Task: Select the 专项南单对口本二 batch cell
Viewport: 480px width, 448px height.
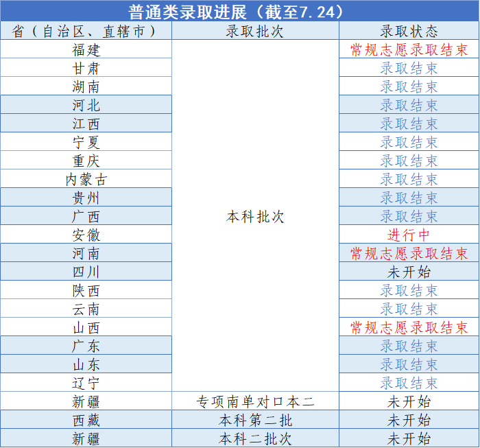Action: click(x=255, y=401)
